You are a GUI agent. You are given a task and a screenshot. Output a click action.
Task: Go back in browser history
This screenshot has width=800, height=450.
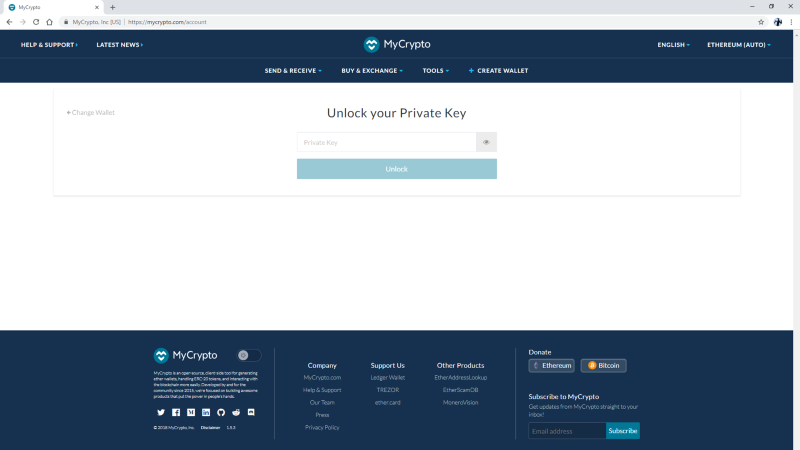(x=9, y=22)
